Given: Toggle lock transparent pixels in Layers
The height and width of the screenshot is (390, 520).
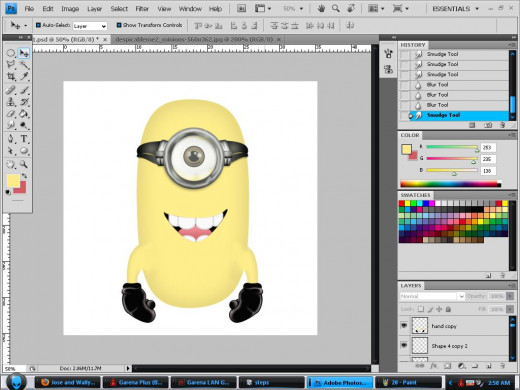Looking at the screenshot, I should tap(421, 309).
